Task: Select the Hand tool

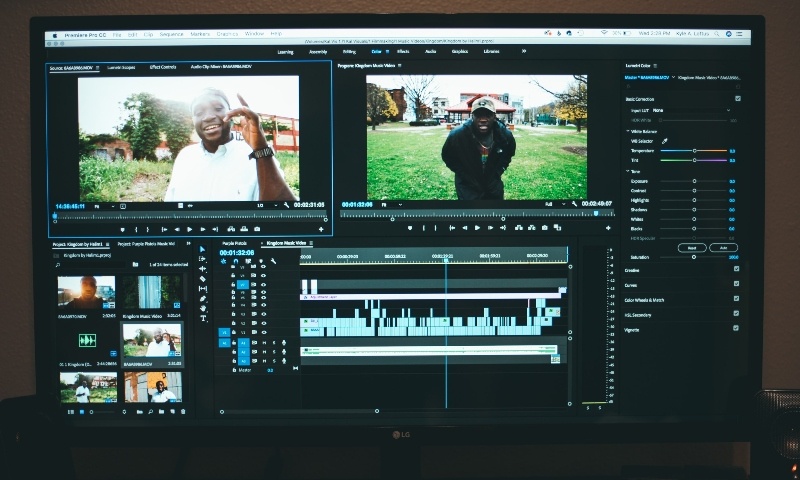Action: pos(203,308)
